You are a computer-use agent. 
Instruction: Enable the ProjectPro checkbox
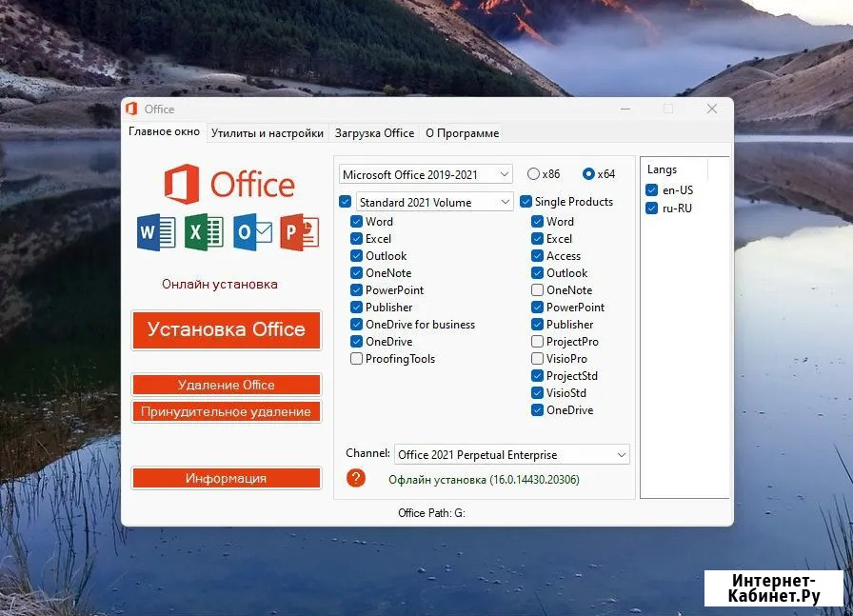537,342
